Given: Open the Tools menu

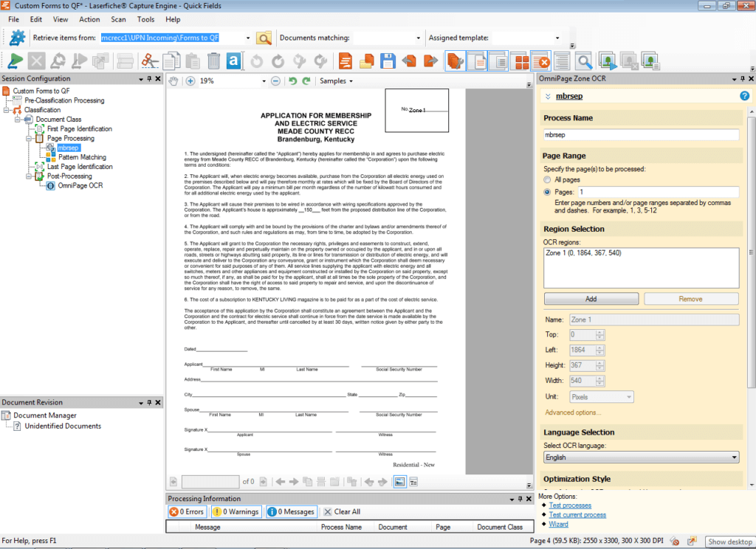Looking at the screenshot, I should tap(145, 19).
